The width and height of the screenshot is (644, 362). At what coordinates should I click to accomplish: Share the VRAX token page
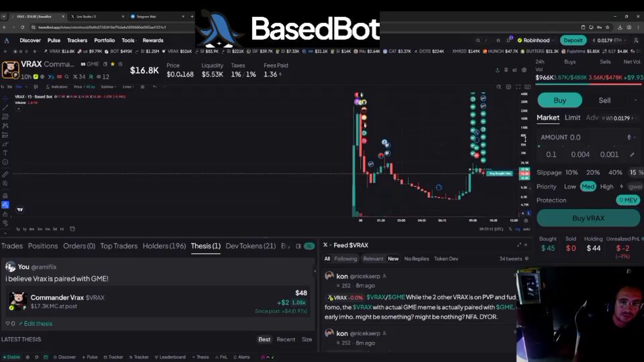click(x=497, y=70)
